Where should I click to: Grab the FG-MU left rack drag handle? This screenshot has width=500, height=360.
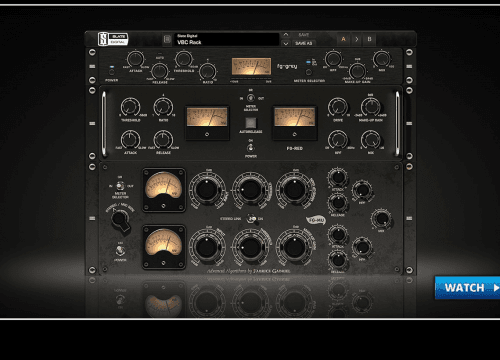click(x=92, y=218)
